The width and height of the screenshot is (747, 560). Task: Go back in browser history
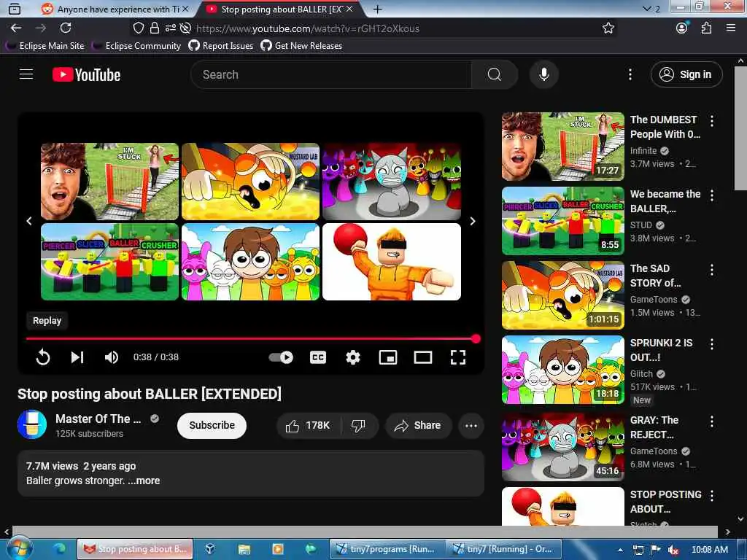pyautogui.click(x=16, y=28)
